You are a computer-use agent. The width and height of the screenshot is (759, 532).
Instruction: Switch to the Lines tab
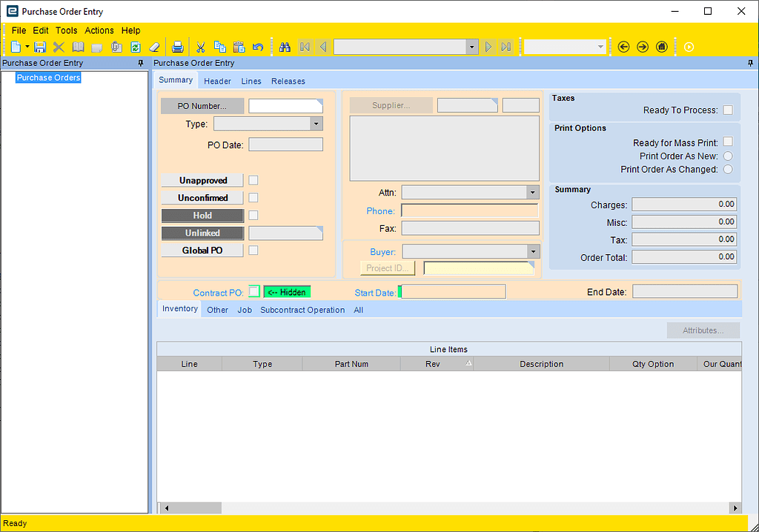pos(251,81)
